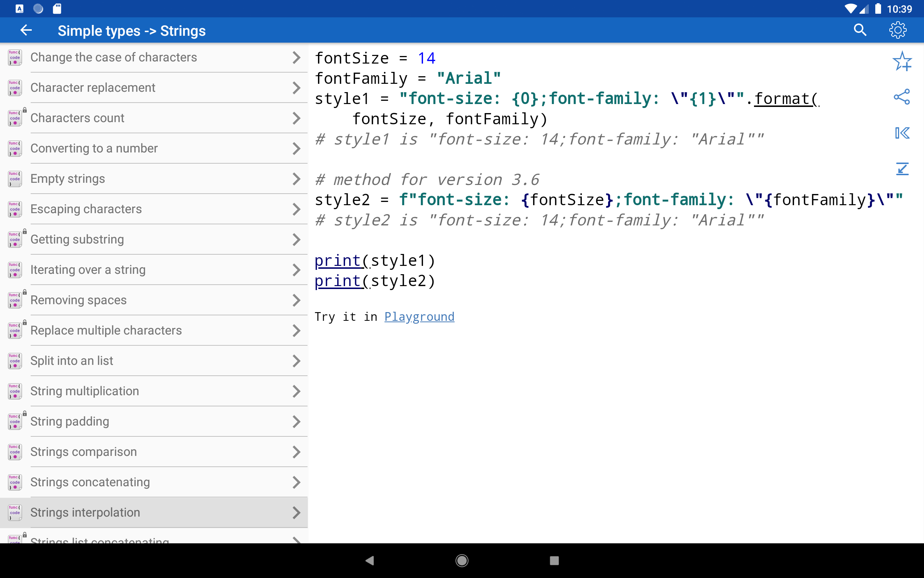Open settings via the gear icon
The width and height of the screenshot is (924, 578).
(898, 30)
